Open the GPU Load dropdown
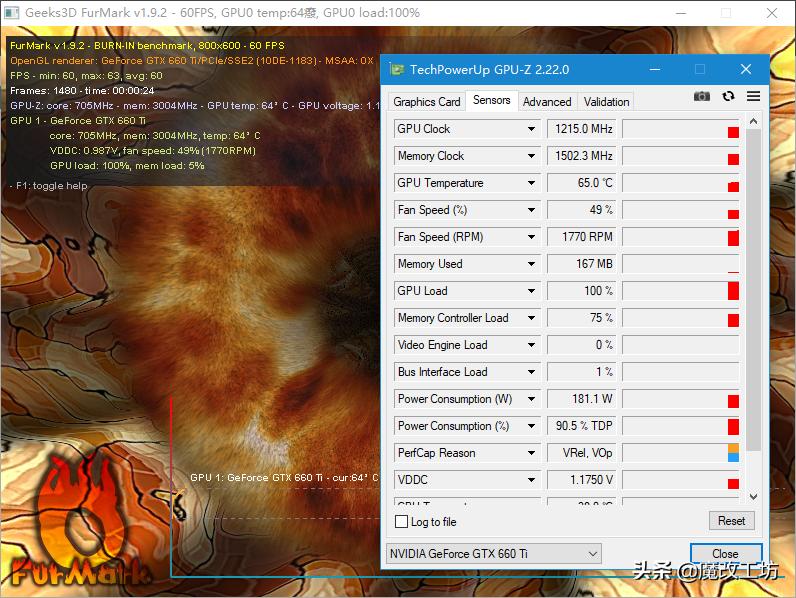The image size is (796, 598). click(531, 291)
